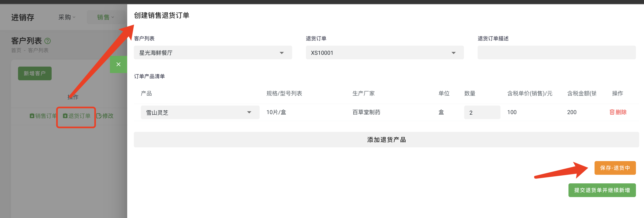This screenshot has height=218, width=644.
Task: Click the 10片/盒 specification cell
Action: point(276,112)
